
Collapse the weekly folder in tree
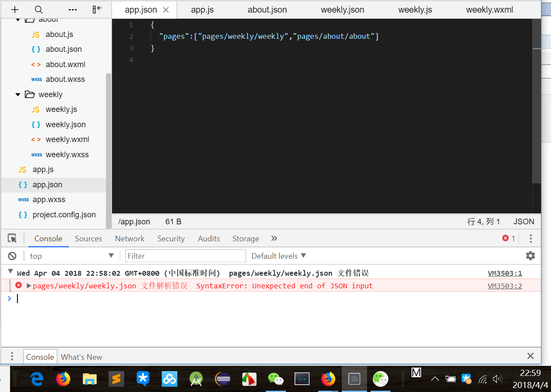pyautogui.click(x=18, y=95)
